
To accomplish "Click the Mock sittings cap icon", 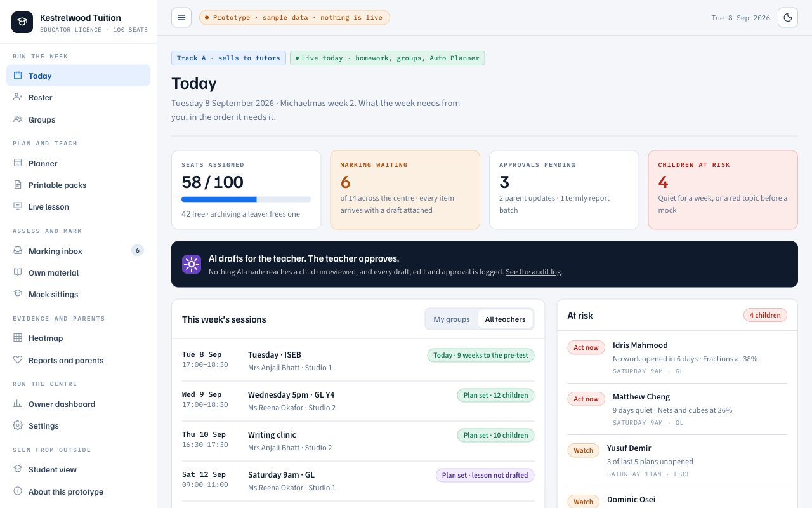I will click(x=18, y=294).
